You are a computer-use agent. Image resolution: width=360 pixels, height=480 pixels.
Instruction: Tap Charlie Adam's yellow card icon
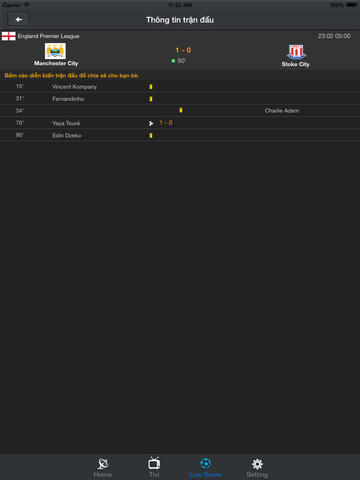181,110
